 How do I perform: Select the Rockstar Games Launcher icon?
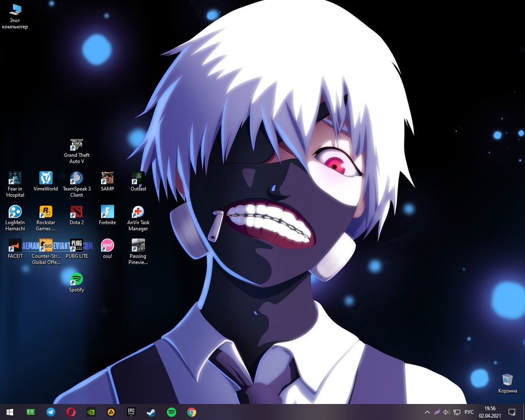(x=46, y=218)
